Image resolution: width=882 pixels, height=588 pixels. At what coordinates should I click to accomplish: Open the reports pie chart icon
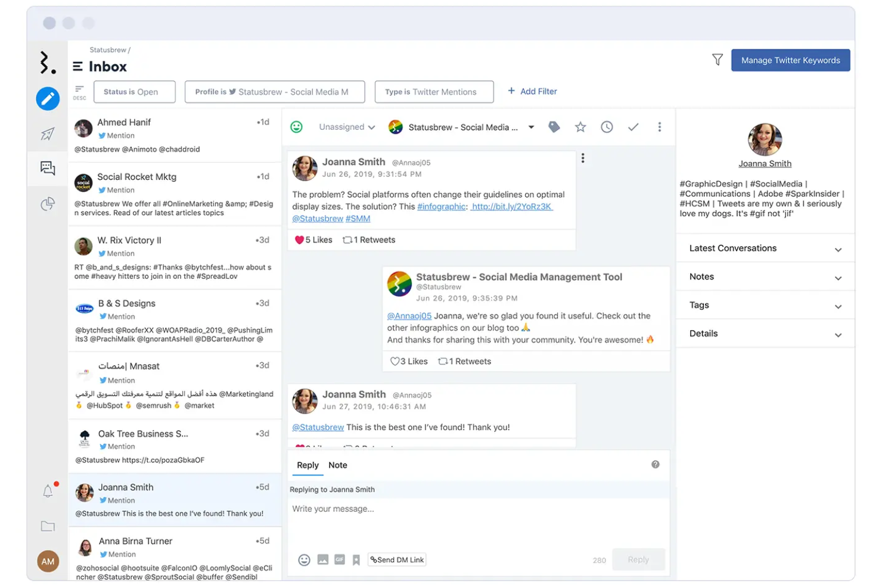click(48, 204)
